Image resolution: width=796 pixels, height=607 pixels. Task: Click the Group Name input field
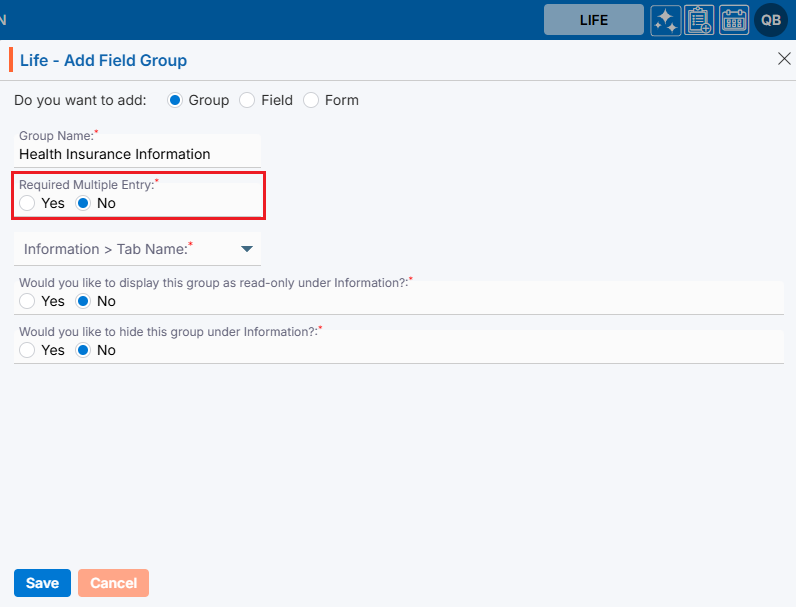click(x=138, y=155)
